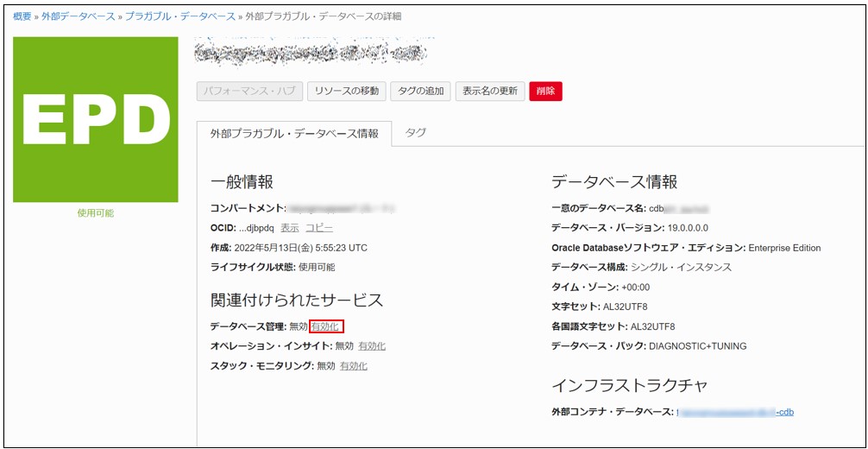This screenshot has height=449, width=868.
Task: Select the 表示名の更新 button
Action: coord(489,91)
